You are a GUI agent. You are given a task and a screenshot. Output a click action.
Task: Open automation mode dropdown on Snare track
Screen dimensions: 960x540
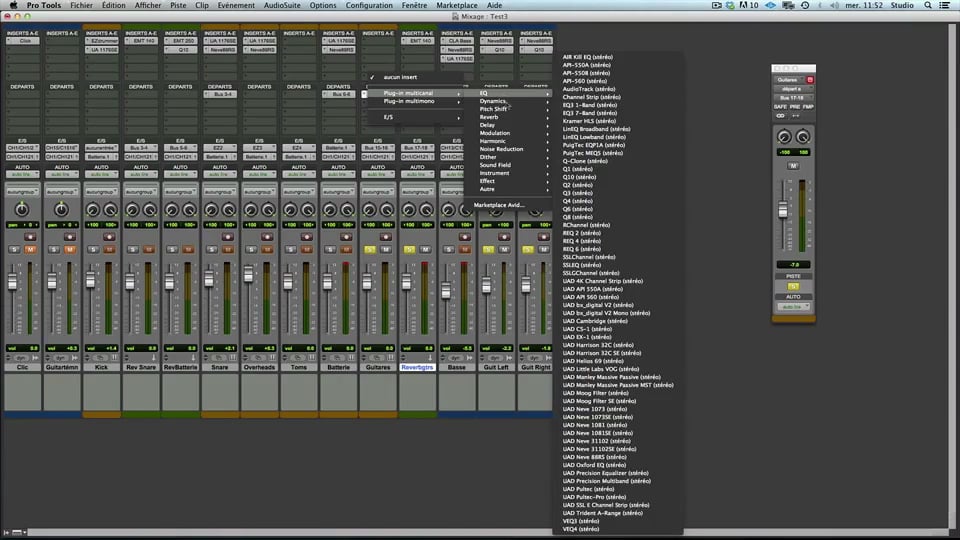(x=220, y=174)
